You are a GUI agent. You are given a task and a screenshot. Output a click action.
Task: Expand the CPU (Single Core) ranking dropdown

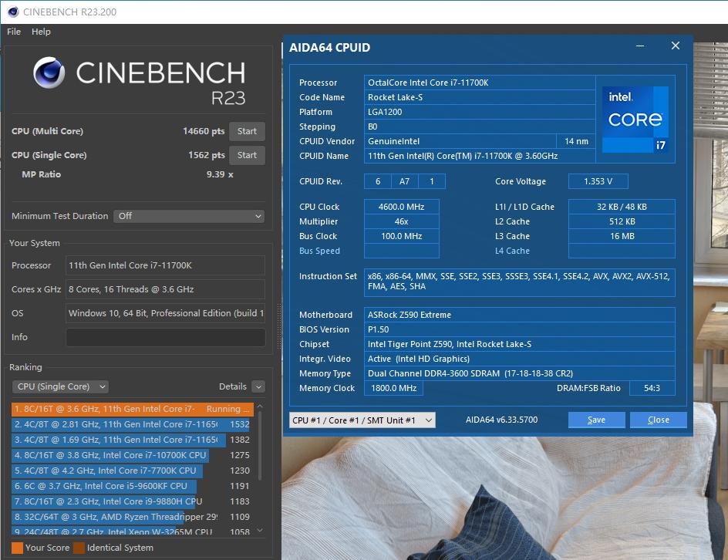tap(60, 386)
